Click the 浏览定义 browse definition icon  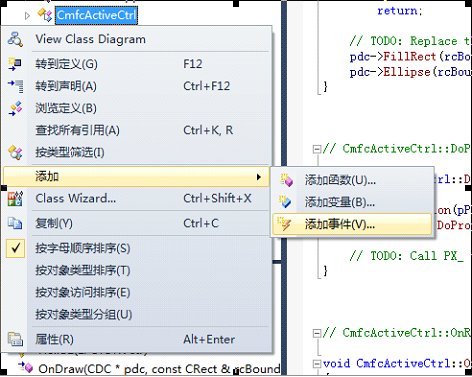[15, 108]
